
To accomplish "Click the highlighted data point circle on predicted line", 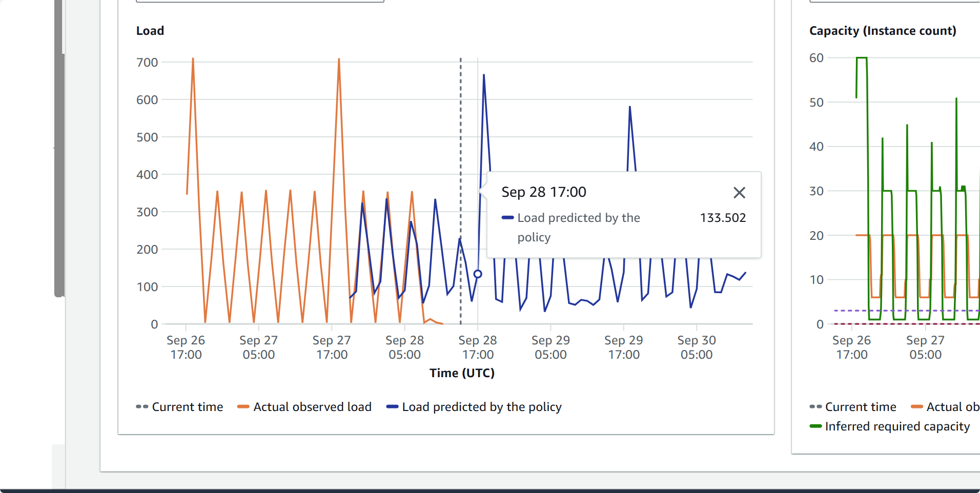I will point(478,274).
